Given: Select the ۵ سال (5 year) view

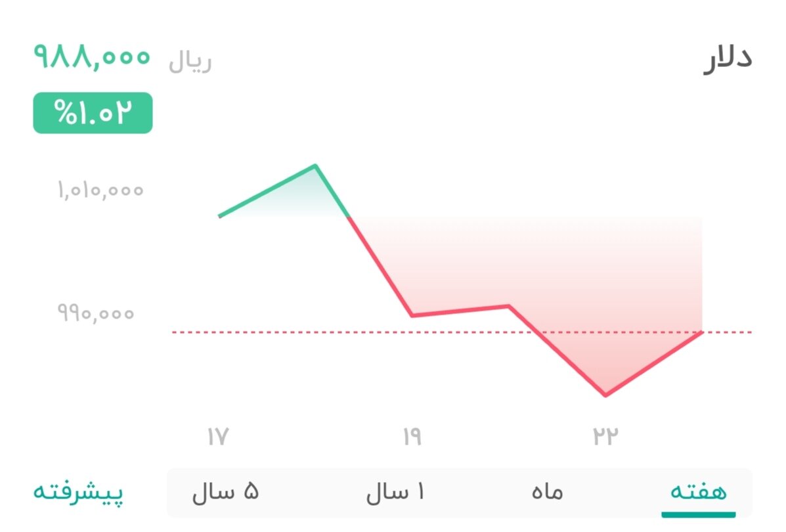Looking at the screenshot, I should click(224, 490).
